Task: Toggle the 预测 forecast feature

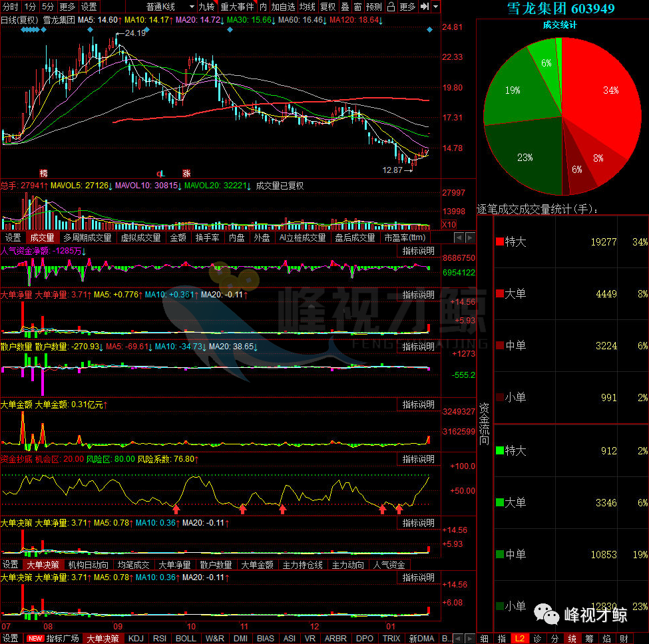Action: [x=373, y=7]
